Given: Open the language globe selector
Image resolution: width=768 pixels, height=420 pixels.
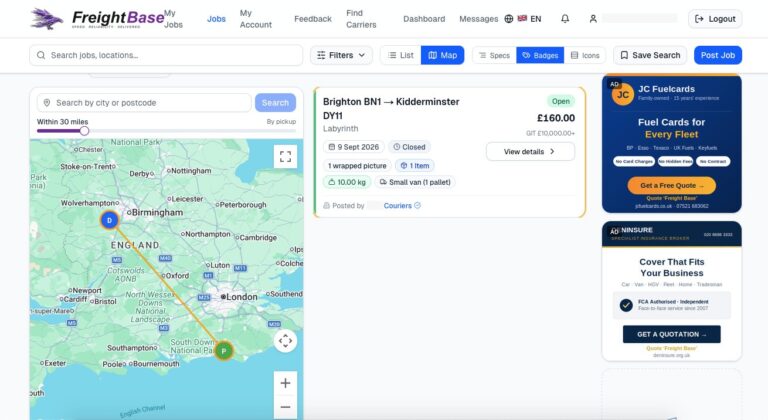Looking at the screenshot, I should click(509, 19).
